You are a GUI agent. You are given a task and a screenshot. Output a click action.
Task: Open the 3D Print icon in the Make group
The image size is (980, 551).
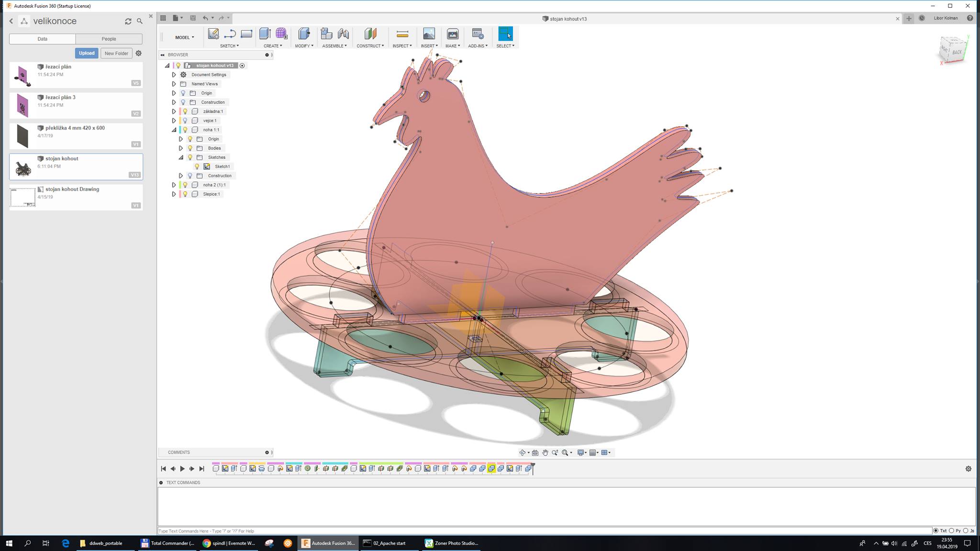pos(452,33)
